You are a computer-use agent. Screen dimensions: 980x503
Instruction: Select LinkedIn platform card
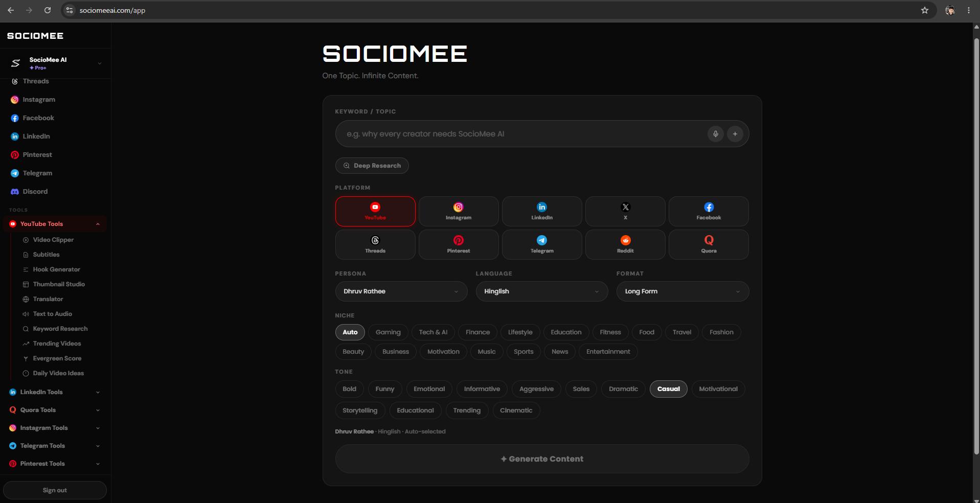[x=542, y=211]
